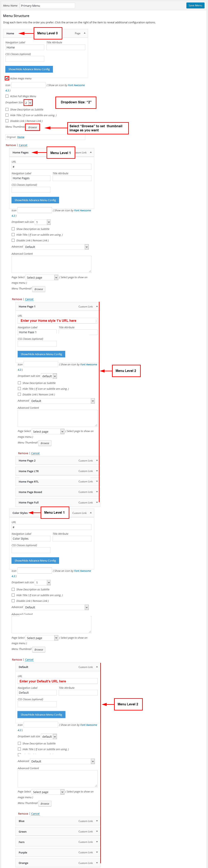Collapse the Home Pages item arrow
The width and height of the screenshot is (208, 868).
point(90,152)
